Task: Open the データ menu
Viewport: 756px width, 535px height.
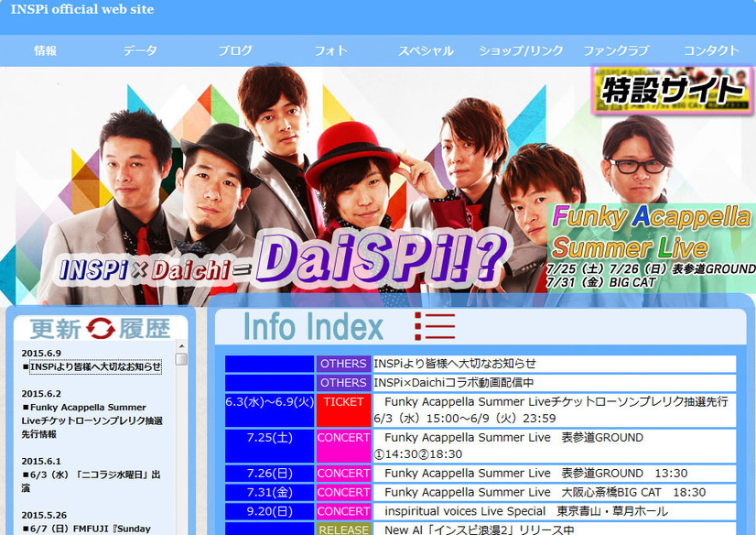Action: coord(140,50)
